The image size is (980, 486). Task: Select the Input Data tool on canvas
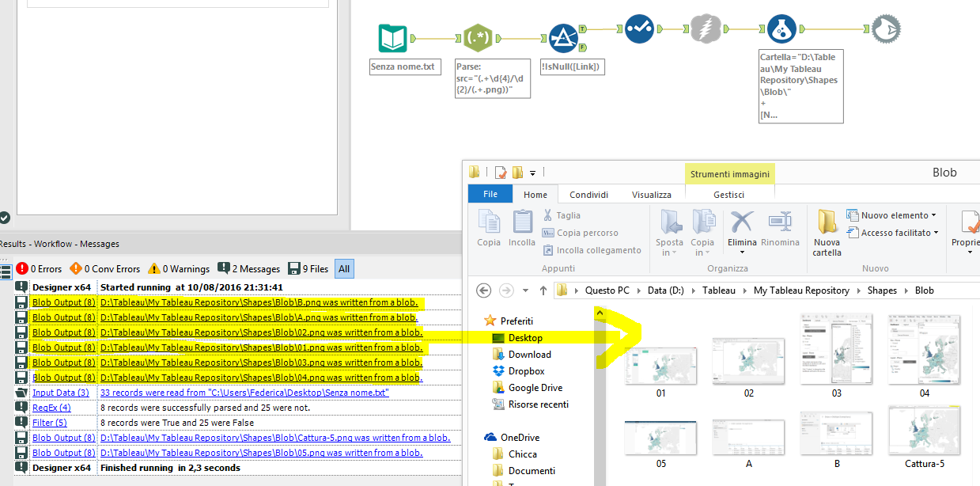pyautogui.click(x=393, y=38)
